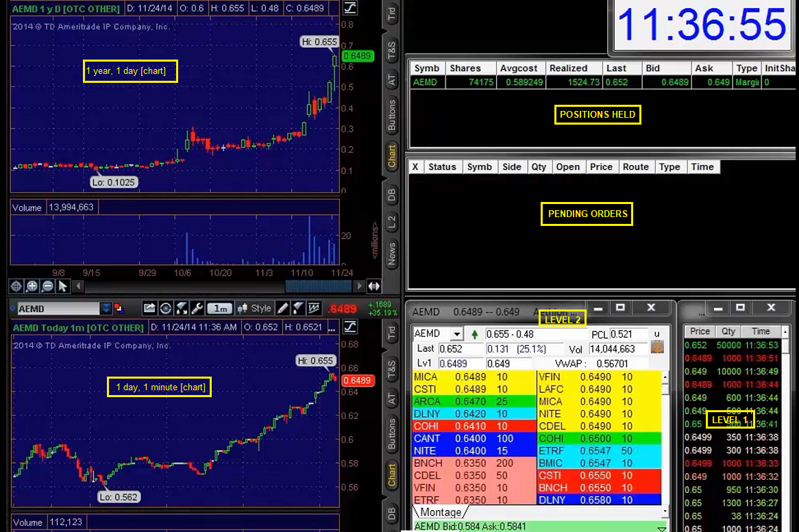Select the crosshair tool under the 1-year chart
The width and height of the screenshot is (799, 532).
[x=16, y=286]
